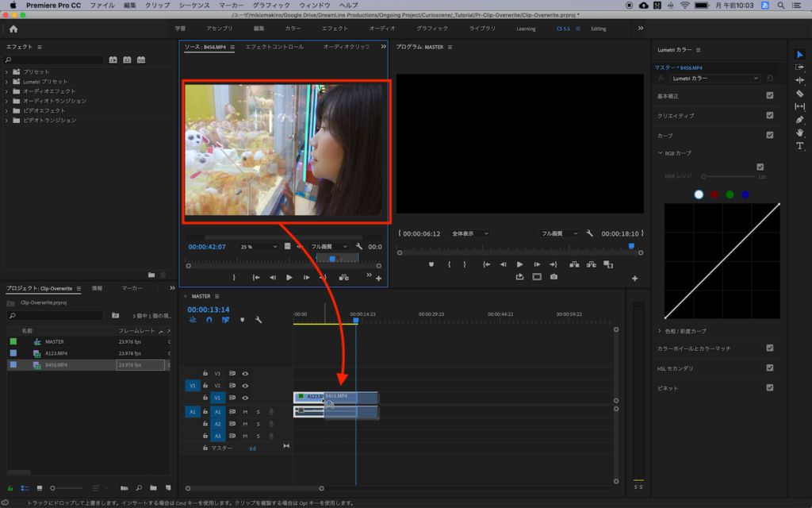Open the シーケンス menu in the menu bar
Viewport: 812px width, 508px height.
pyautogui.click(x=197, y=4)
